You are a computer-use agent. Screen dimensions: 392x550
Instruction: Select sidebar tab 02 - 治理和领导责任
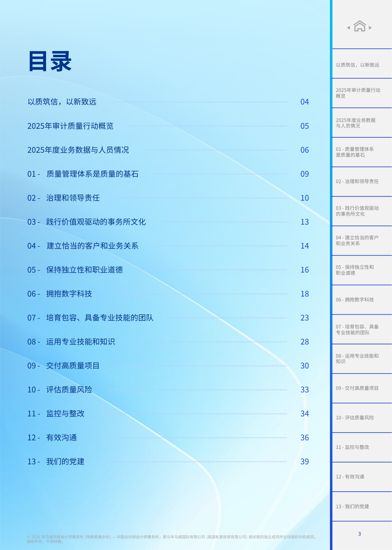pos(362,182)
